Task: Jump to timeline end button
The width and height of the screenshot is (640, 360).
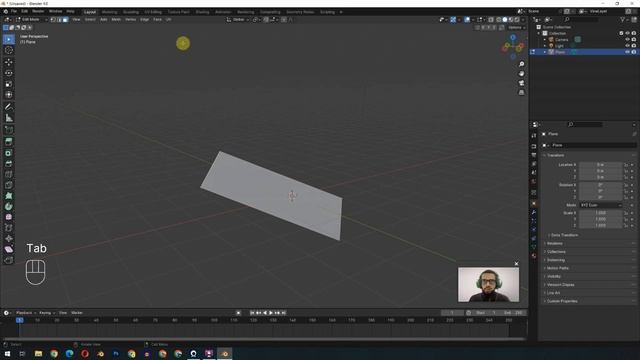Action: pyautogui.click(x=284, y=313)
